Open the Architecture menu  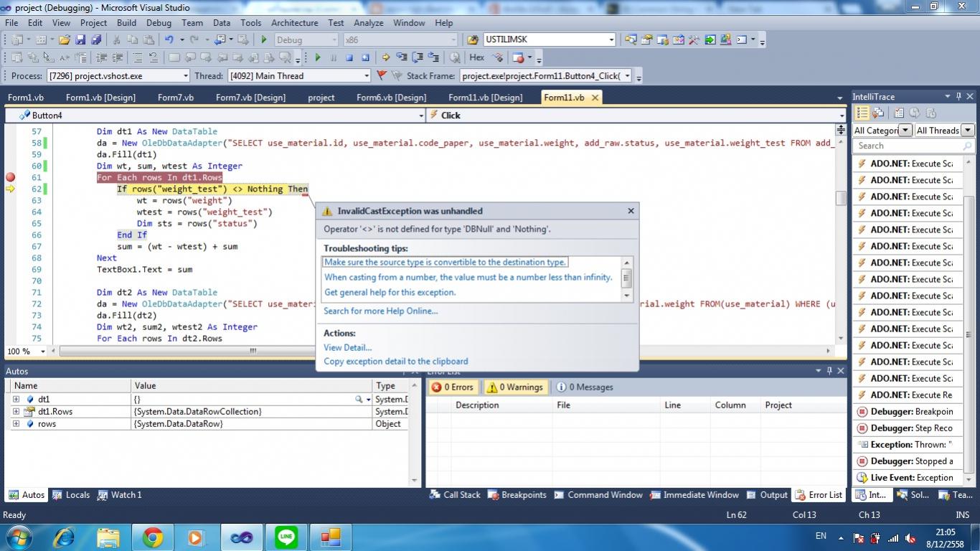click(294, 23)
